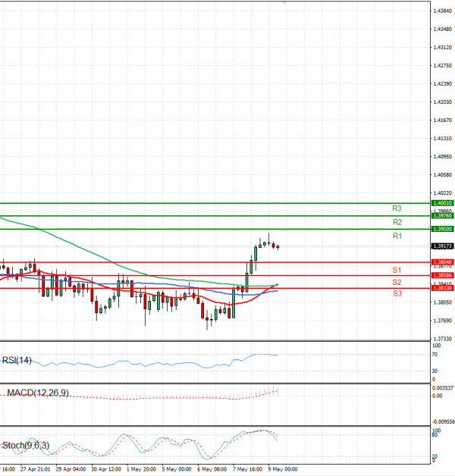Open the MACD(12,26,9) indicator label
455x476 pixels.
[x=37, y=393]
